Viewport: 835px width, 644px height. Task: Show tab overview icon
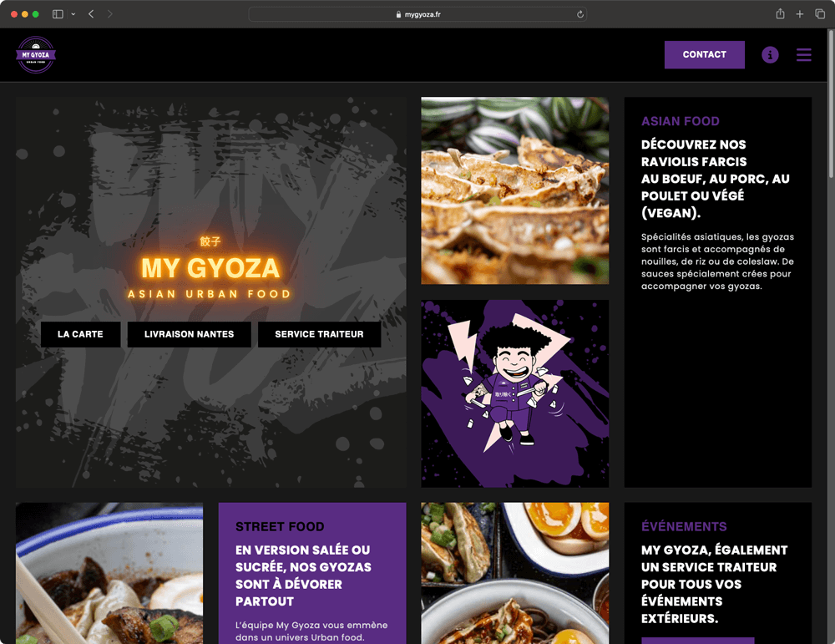pyautogui.click(x=820, y=14)
